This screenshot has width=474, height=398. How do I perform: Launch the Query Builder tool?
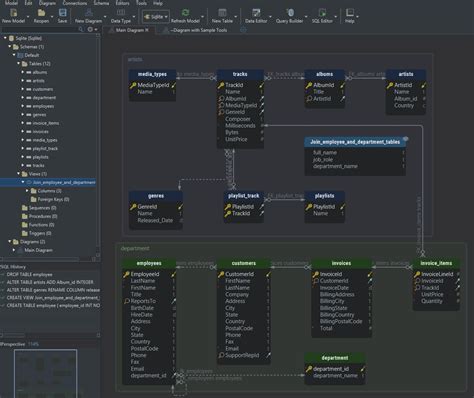[x=290, y=13]
